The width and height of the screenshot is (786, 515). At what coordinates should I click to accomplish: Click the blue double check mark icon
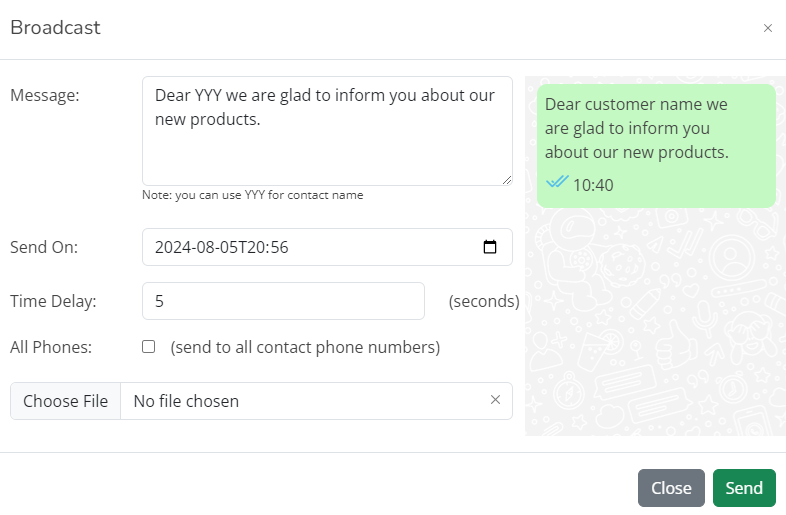click(x=557, y=182)
